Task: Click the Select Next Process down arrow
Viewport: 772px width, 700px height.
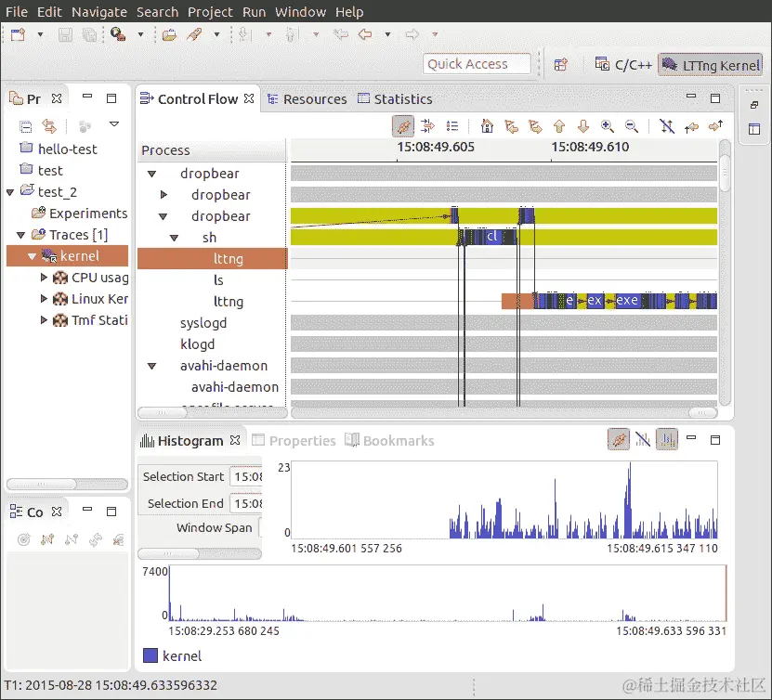Action: 582,126
